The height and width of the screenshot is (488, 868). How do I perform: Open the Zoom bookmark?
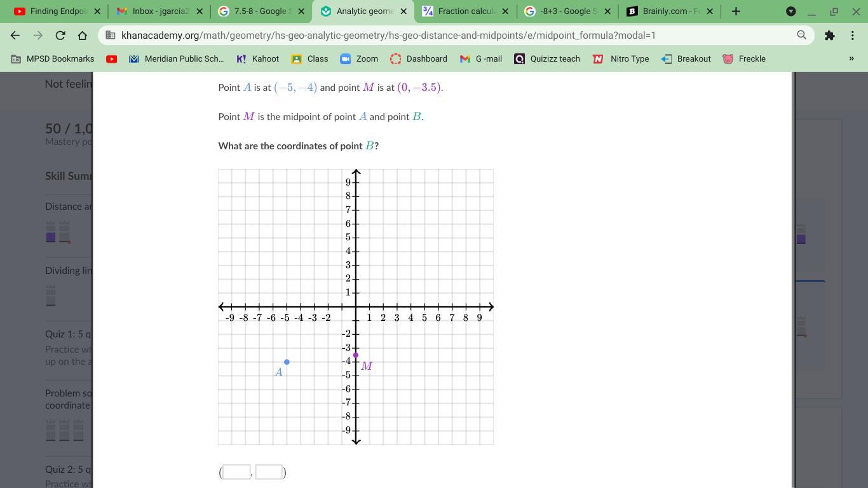pyautogui.click(x=360, y=58)
